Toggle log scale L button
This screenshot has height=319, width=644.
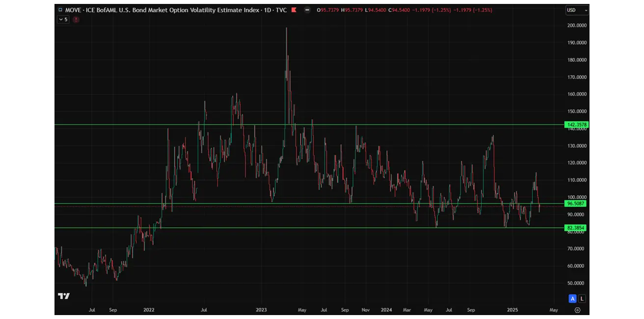coord(582,298)
